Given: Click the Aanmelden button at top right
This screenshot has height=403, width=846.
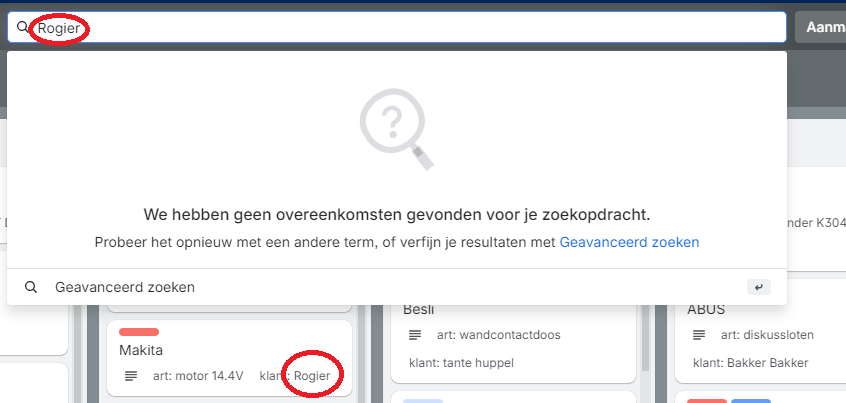Looking at the screenshot, I should 821,27.
